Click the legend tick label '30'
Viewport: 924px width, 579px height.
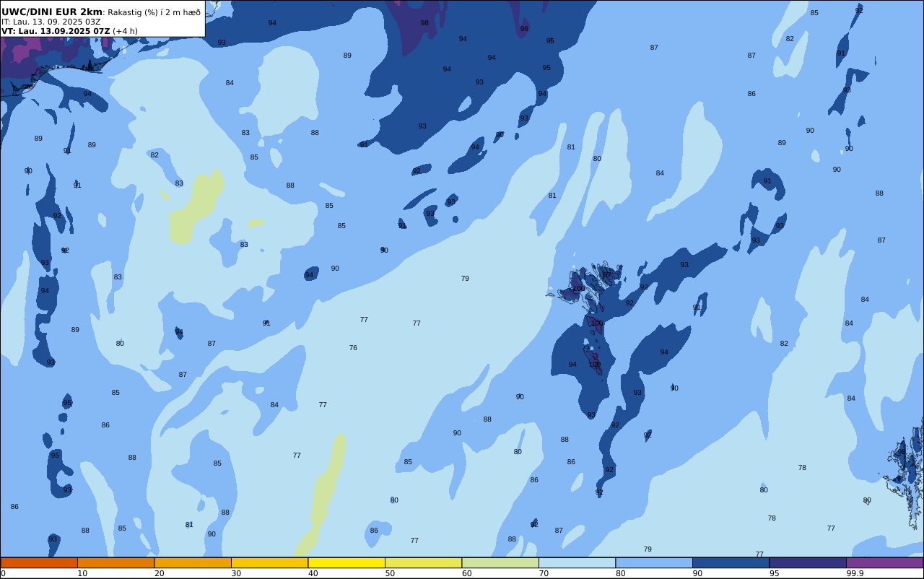(x=236, y=573)
